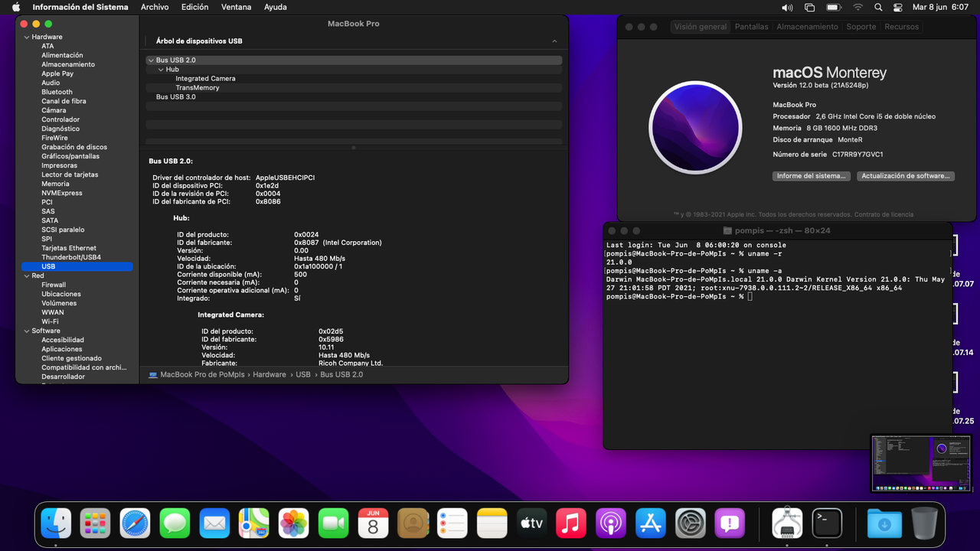The width and height of the screenshot is (980, 551).
Task: Open Control Center in menu bar
Action: [x=899, y=7]
